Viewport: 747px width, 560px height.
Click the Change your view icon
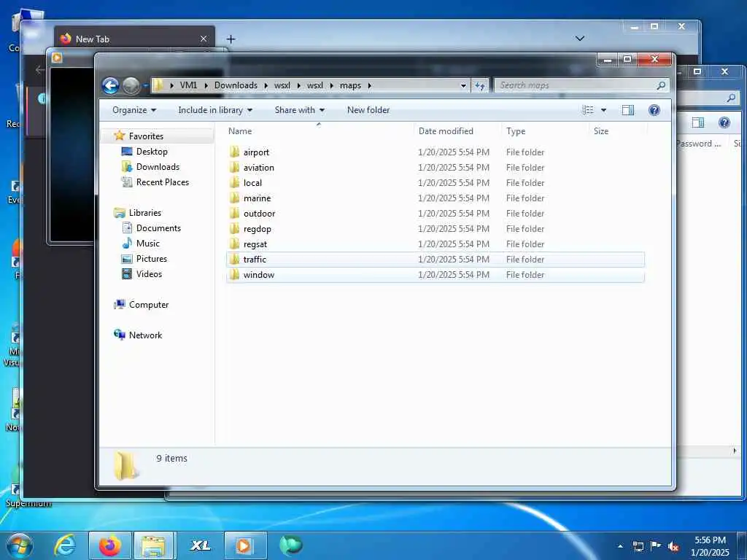pyautogui.click(x=588, y=110)
